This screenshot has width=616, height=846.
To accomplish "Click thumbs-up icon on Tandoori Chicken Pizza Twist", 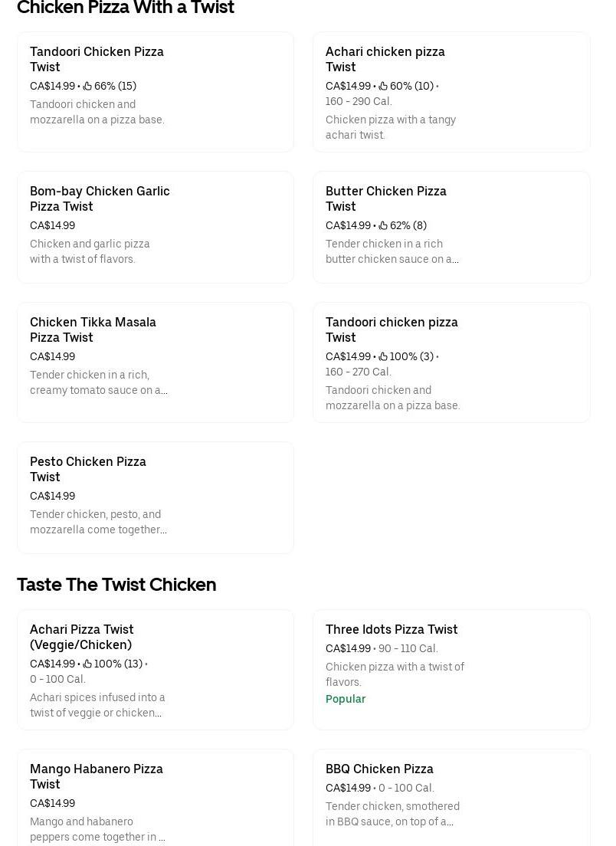I will tap(87, 86).
